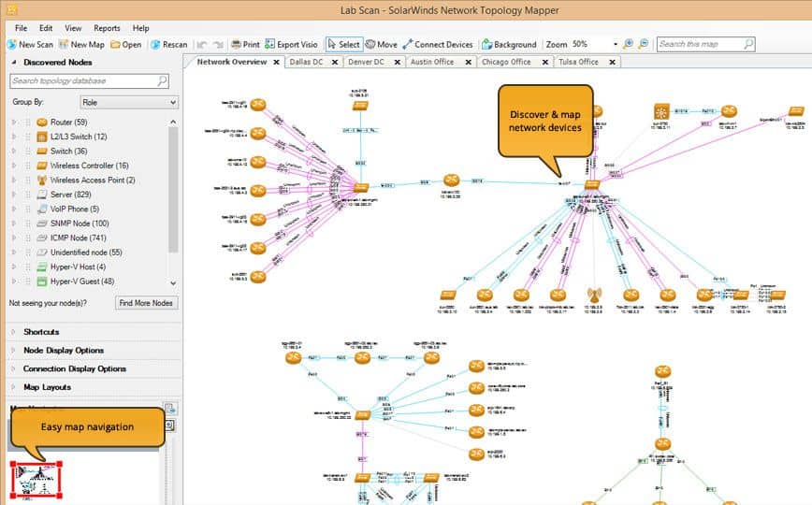Expand the Shortcuts section
812x505 pixels.
pos(13,332)
